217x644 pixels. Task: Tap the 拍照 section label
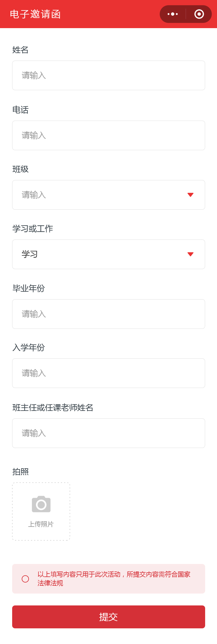click(21, 472)
